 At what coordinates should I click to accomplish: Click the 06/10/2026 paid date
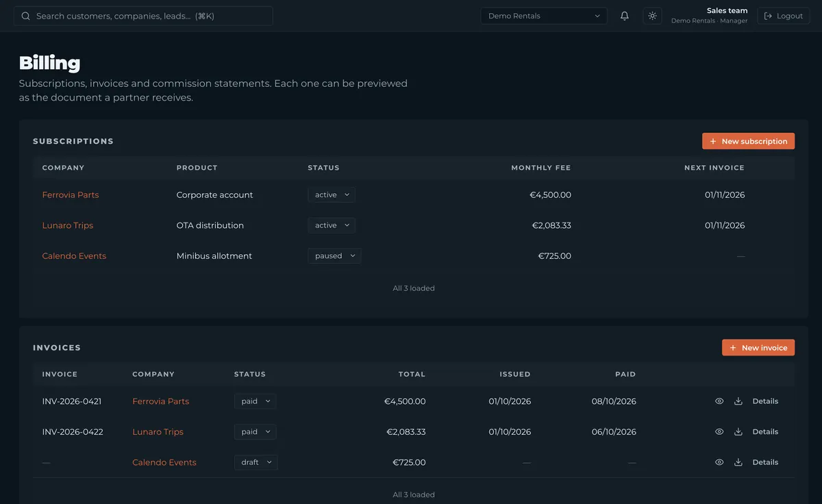(x=614, y=432)
